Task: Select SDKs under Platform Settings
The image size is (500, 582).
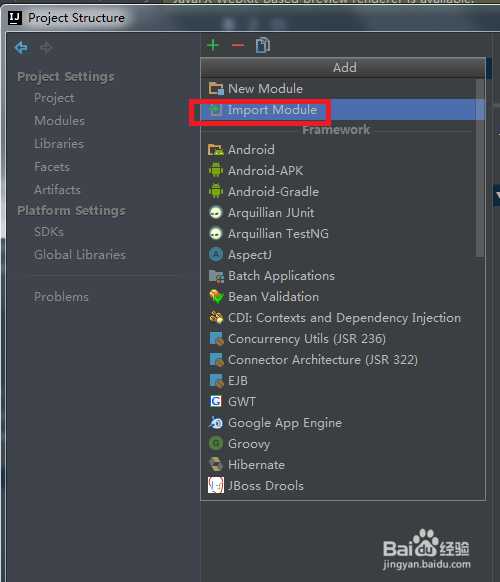Action: (x=49, y=232)
